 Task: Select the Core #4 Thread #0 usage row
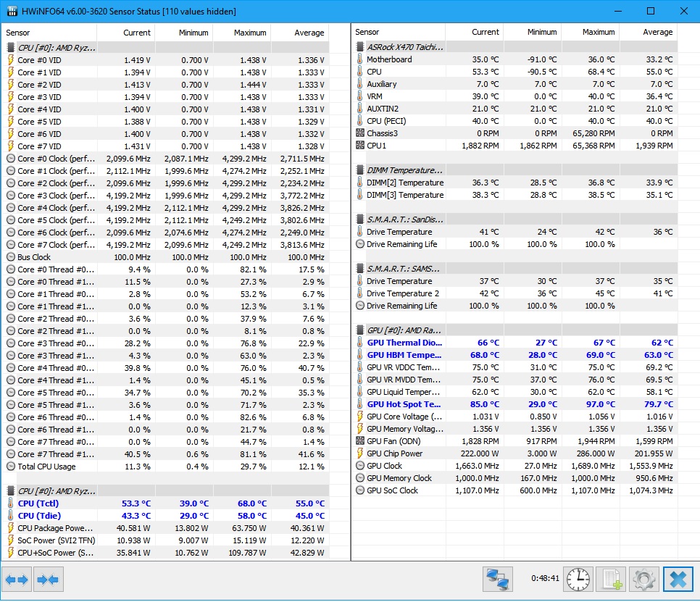(x=167, y=368)
